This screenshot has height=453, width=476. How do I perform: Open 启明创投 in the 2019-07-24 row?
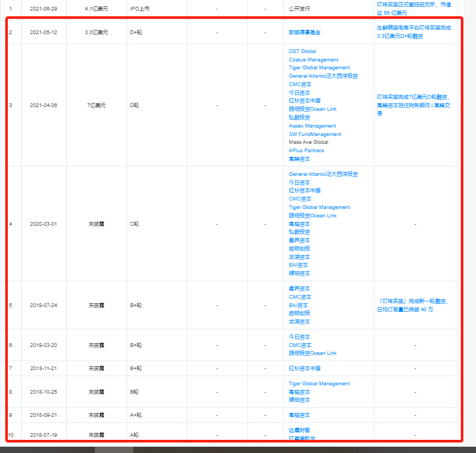[x=299, y=313]
